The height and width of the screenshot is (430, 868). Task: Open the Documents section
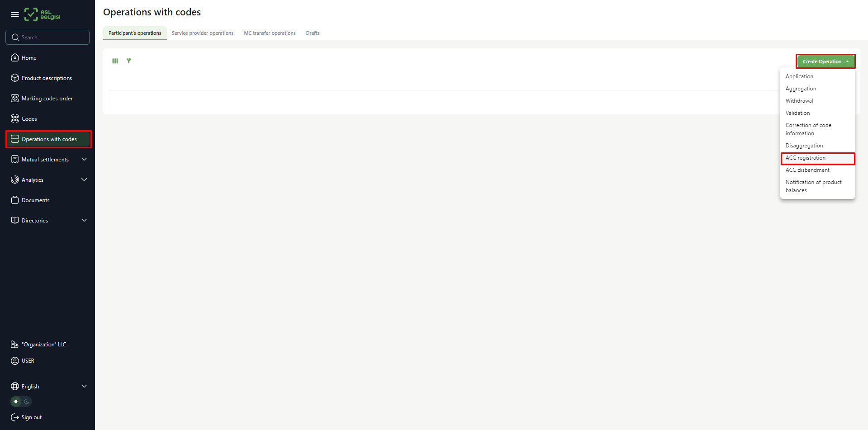(x=35, y=200)
